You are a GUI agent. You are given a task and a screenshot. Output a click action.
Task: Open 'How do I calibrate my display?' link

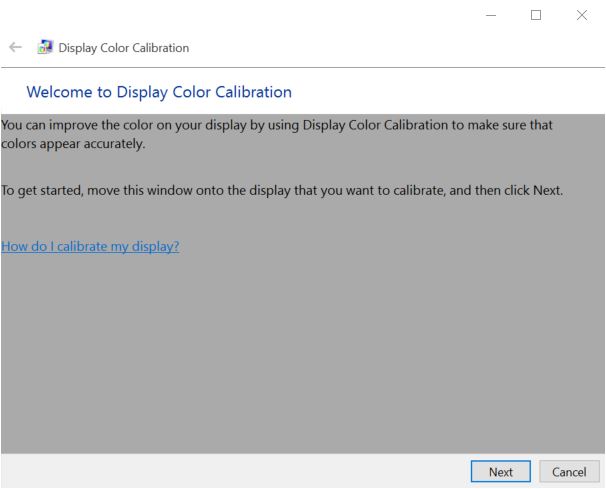[90, 246]
